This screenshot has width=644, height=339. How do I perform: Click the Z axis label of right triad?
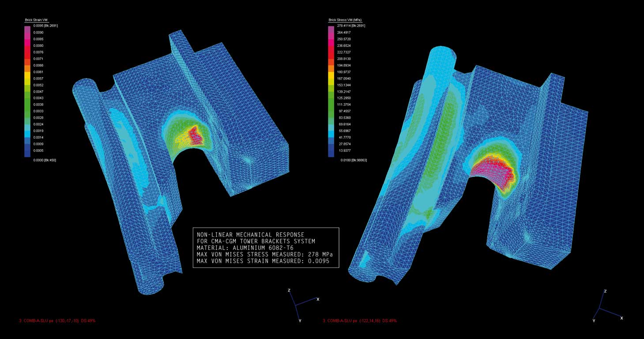click(x=605, y=291)
